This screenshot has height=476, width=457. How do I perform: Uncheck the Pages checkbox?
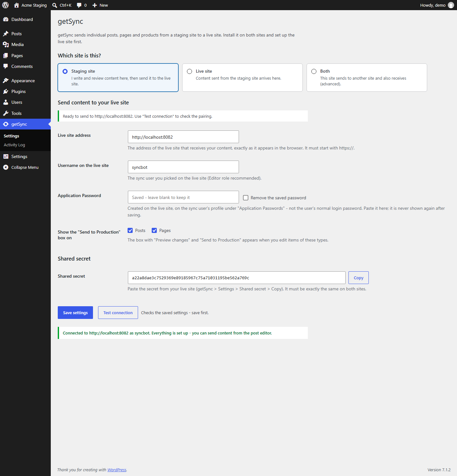coord(154,230)
